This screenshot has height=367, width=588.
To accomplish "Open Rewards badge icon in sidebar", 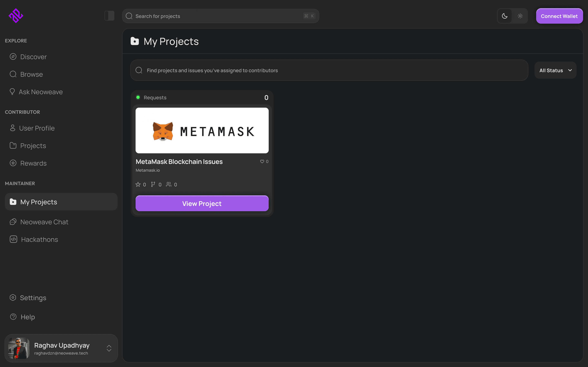I will (13, 163).
